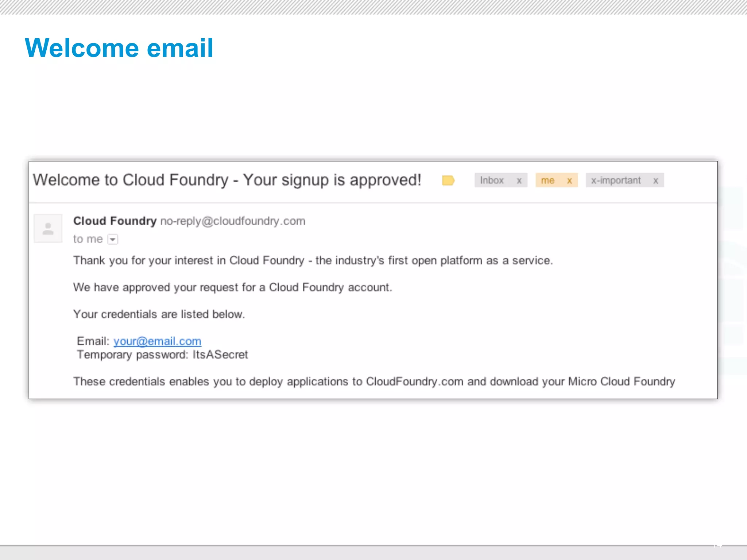Open the orange me label
Image resolution: width=747 pixels, height=560 pixels.
tap(547, 180)
